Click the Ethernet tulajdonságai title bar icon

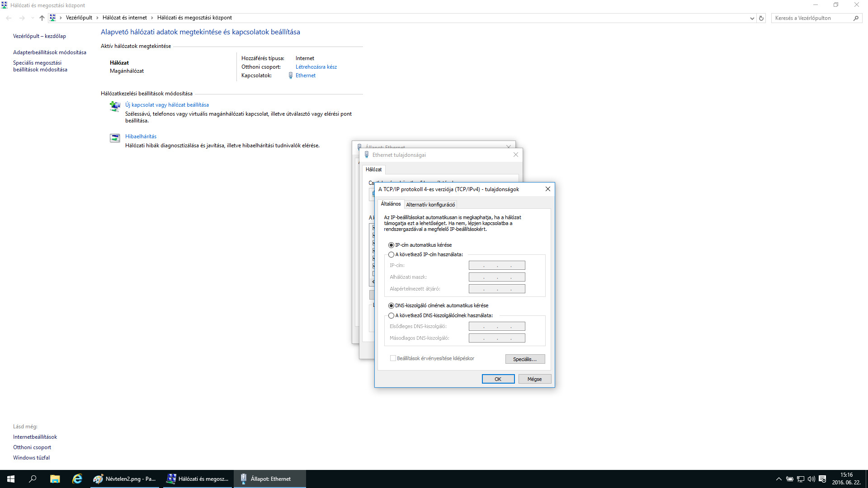click(367, 155)
